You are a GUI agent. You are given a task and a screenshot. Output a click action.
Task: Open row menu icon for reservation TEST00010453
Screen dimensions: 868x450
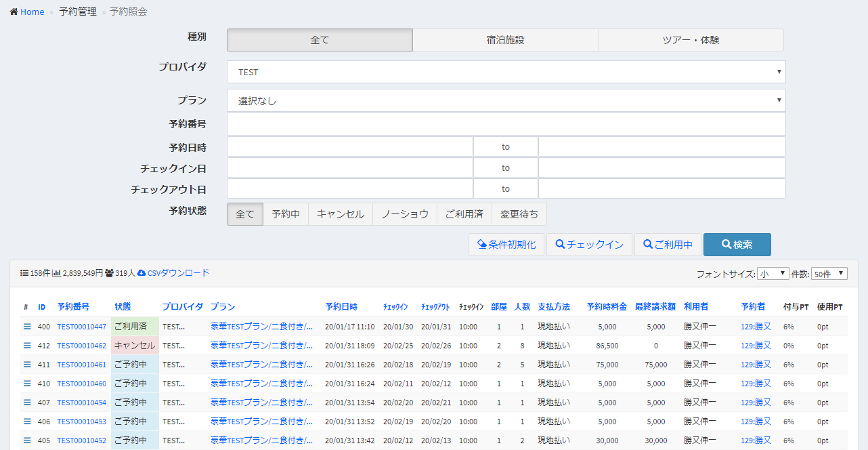pos(28,422)
